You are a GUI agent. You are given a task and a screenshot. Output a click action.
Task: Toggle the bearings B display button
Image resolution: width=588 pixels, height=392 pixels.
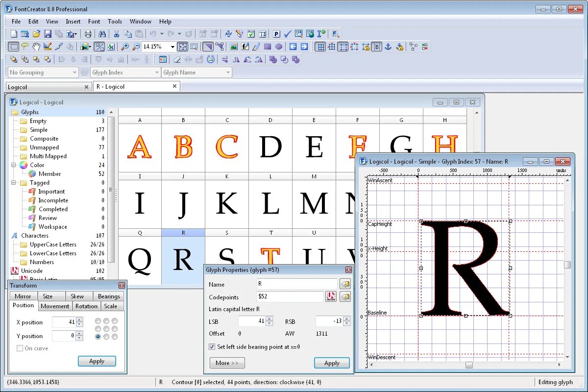pyautogui.click(x=377, y=47)
